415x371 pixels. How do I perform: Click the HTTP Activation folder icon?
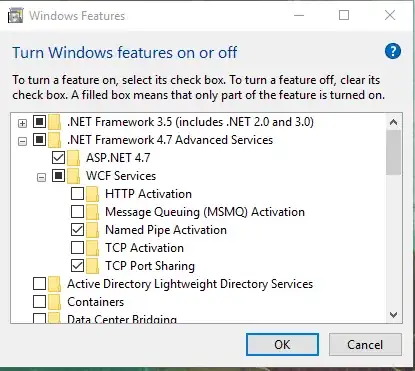(92, 194)
